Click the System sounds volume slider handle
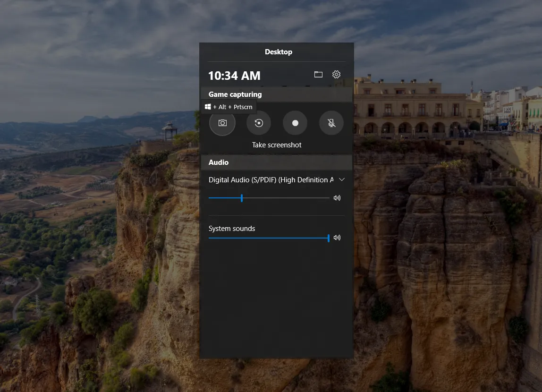The height and width of the screenshot is (392, 542). (x=329, y=238)
